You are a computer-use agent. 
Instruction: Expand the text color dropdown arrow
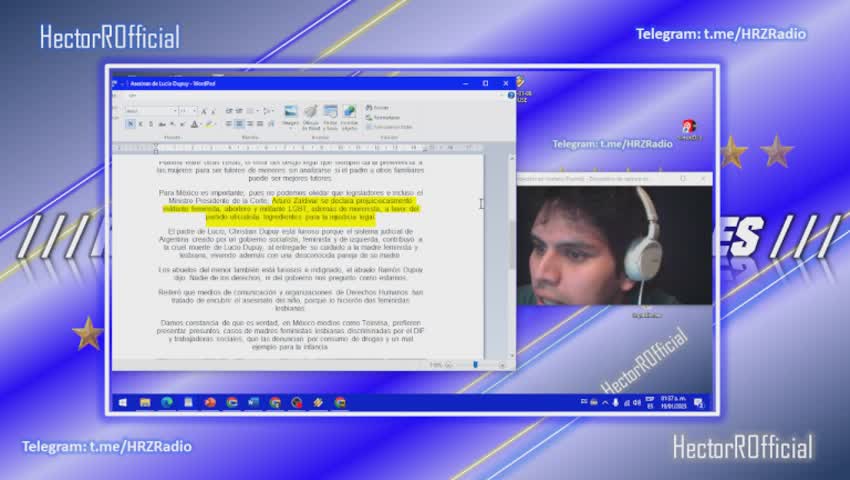tap(201, 124)
